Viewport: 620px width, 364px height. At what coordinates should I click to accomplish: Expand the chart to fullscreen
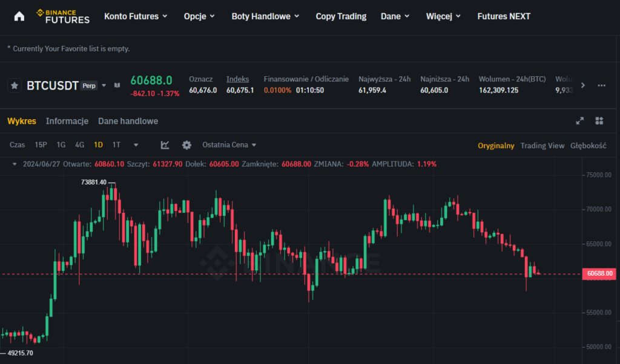(x=579, y=121)
